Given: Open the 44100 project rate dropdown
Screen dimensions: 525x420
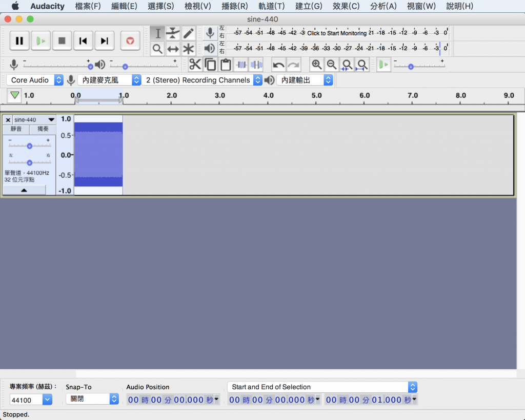Looking at the screenshot, I should pyautogui.click(x=47, y=400).
